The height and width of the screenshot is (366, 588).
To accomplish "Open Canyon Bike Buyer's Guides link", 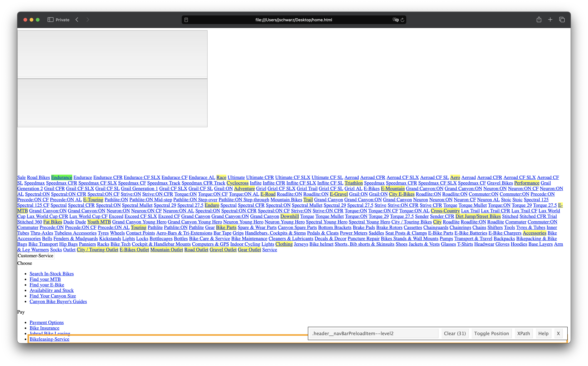I will click(x=58, y=302).
